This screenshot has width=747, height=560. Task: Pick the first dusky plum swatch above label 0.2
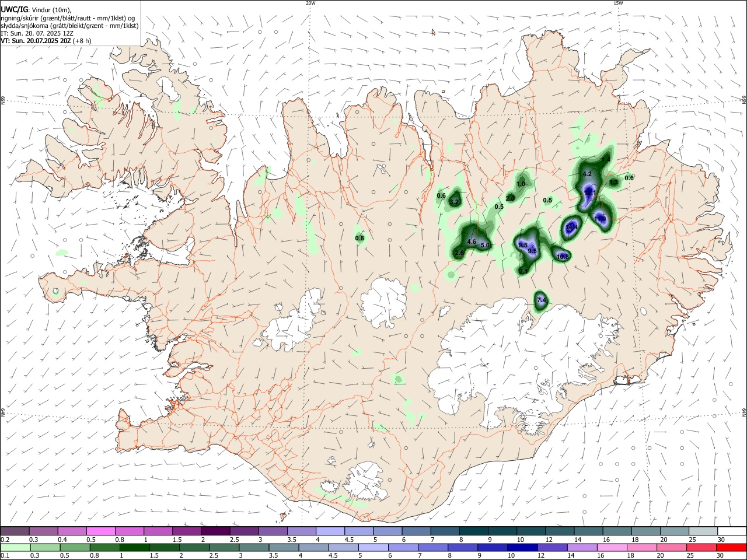click(15, 531)
